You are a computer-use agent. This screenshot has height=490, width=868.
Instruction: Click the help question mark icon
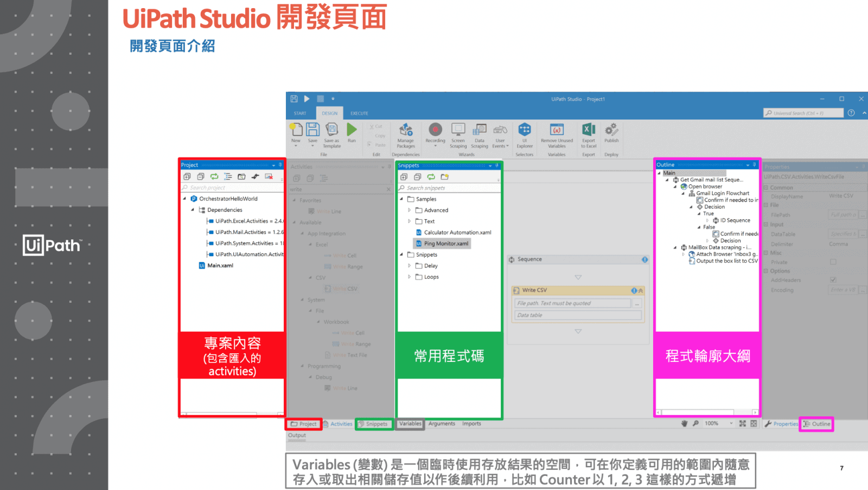coord(851,113)
